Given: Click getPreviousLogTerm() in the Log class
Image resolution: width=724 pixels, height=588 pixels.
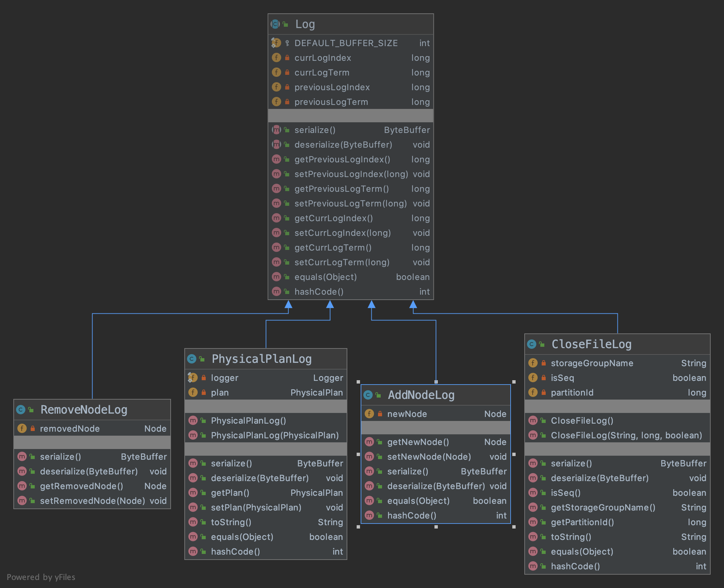Looking at the screenshot, I should click(351, 189).
